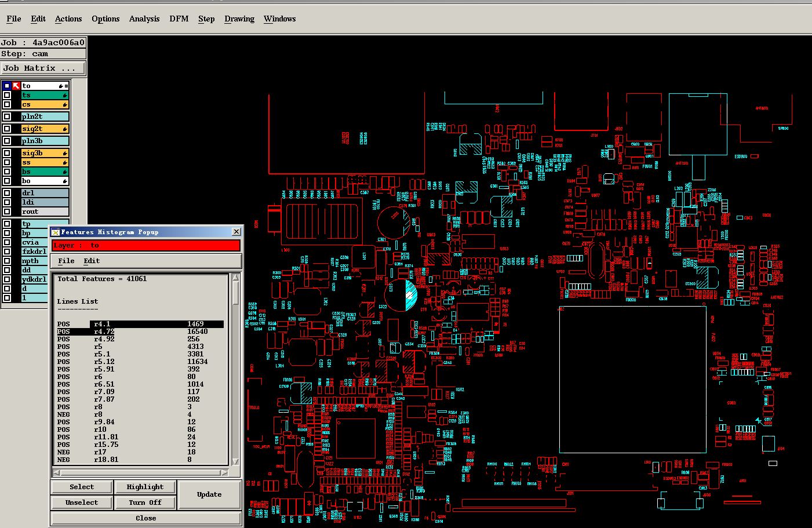Open the Windows menu
The image size is (812, 528).
[280, 19]
